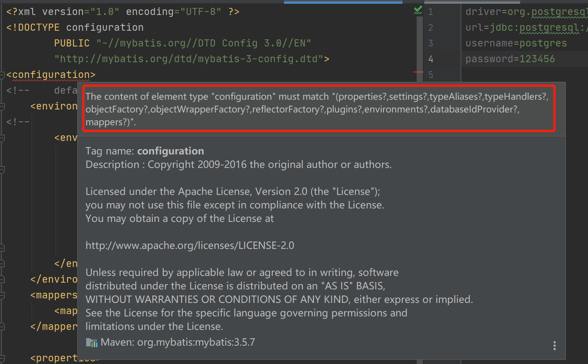Screen dimensions: 588x364
Task: Jump to red error stripe mark
Action: coord(418,72)
